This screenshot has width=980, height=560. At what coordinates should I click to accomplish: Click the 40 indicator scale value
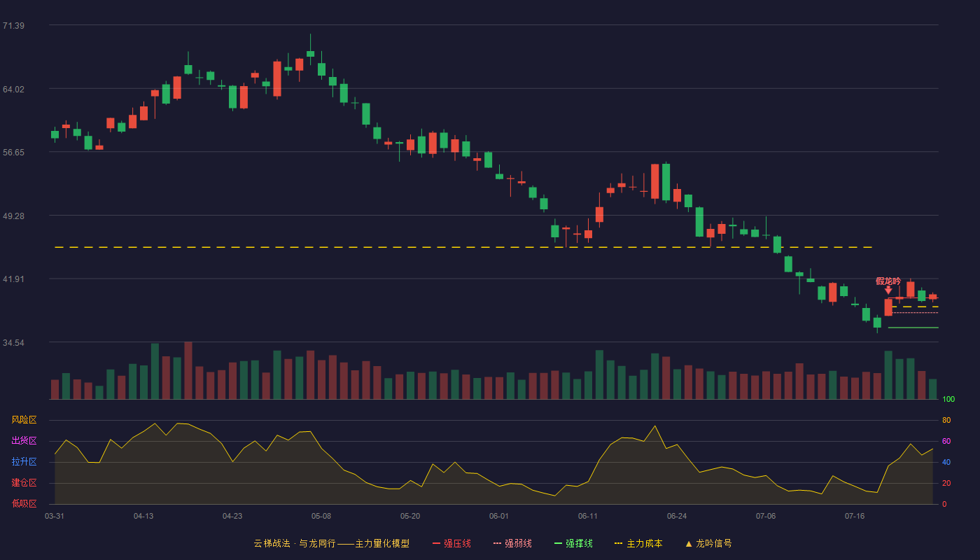tap(946, 462)
